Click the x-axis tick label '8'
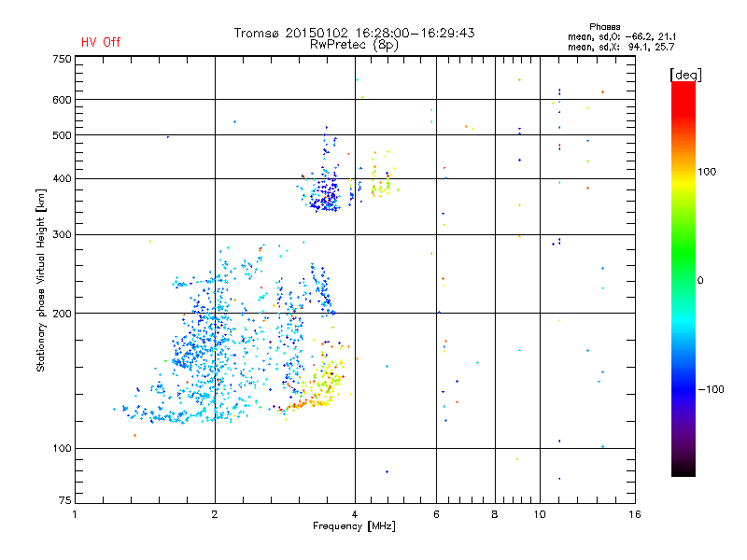The width and height of the screenshot is (747, 560). coord(495,514)
